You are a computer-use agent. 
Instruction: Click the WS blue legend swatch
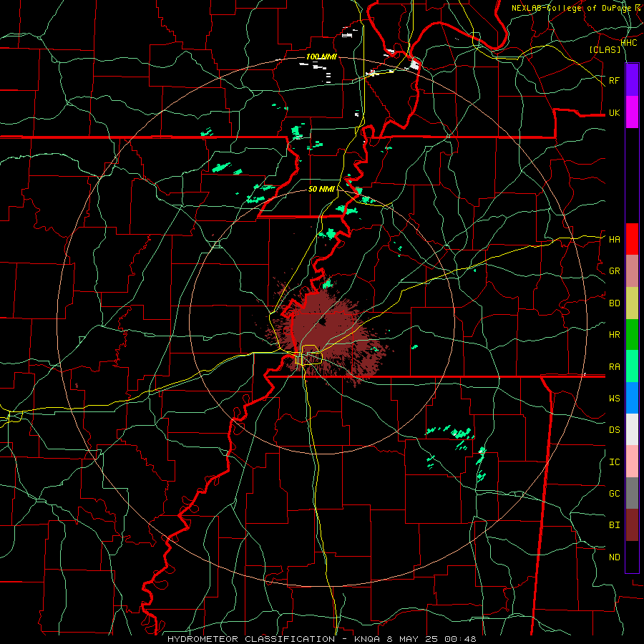632,398
